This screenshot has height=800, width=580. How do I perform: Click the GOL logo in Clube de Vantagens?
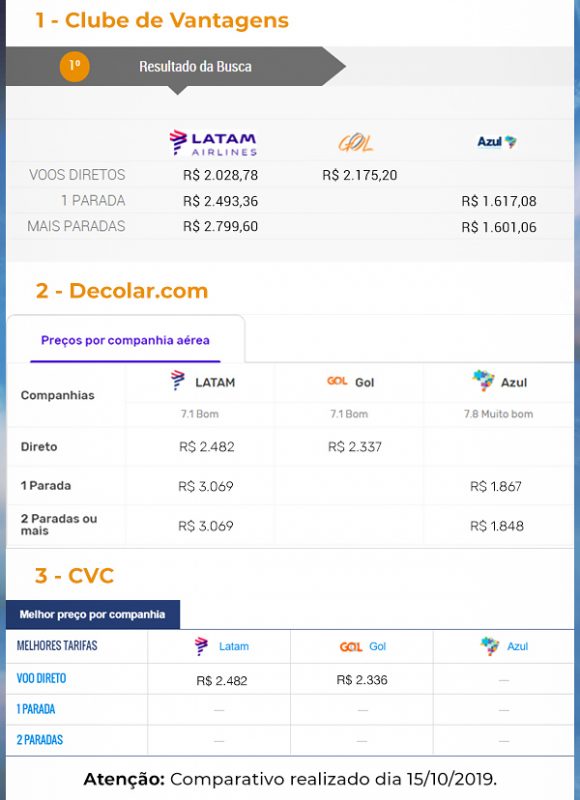pyautogui.click(x=356, y=143)
